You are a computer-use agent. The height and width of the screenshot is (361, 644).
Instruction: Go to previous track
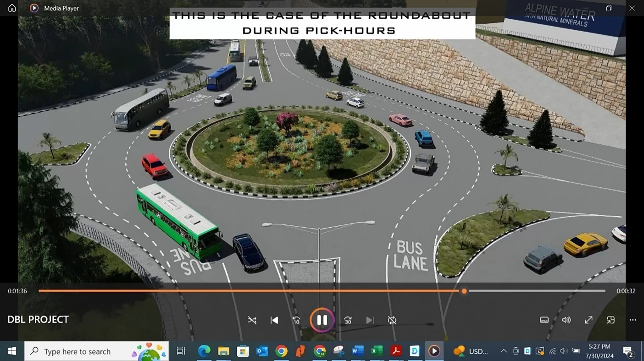pyautogui.click(x=274, y=320)
